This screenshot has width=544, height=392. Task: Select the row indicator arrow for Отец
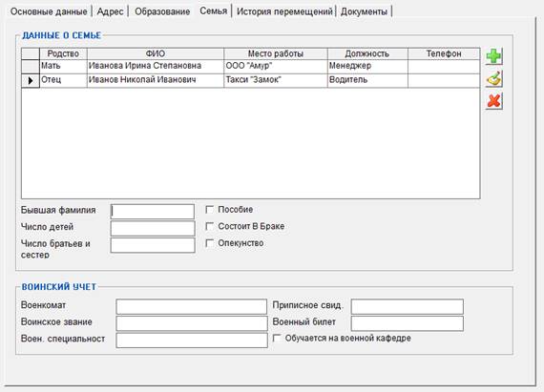pos(31,81)
